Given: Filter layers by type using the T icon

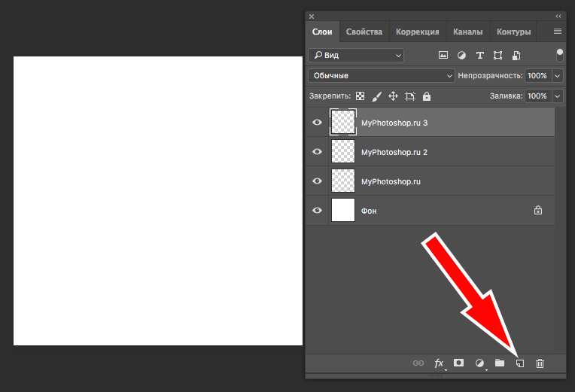Looking at the screenshot, I should pos(479,55).
